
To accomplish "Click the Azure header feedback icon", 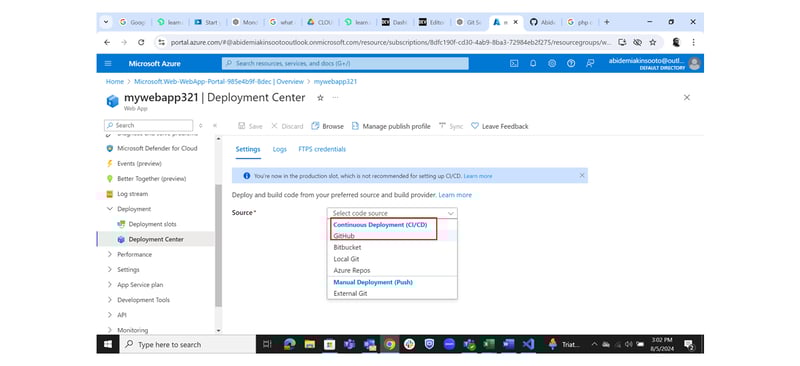I will pyautogui.click(x=590, y=63).
